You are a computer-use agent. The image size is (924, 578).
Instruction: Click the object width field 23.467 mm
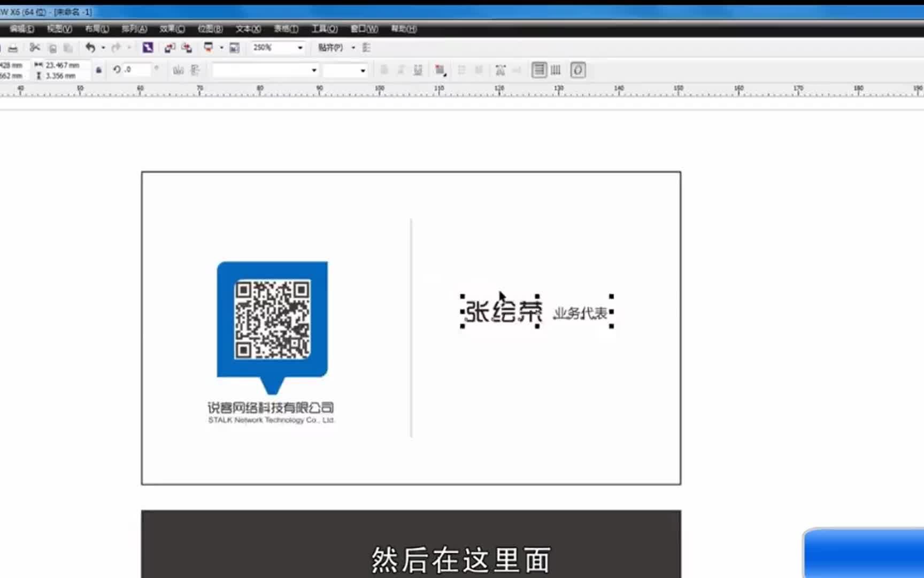pos(63,65)
